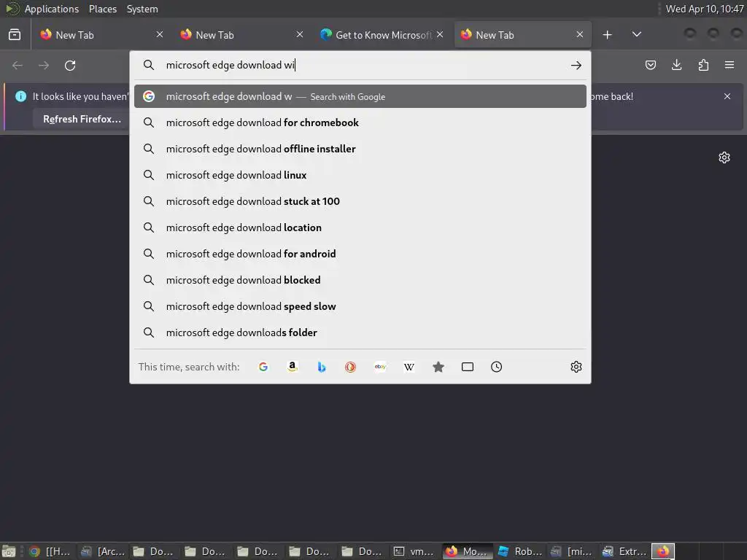Open the Downloads toolbar icon
The height and width of the screenshot is (560, 747).
click(x=676, y=65)
